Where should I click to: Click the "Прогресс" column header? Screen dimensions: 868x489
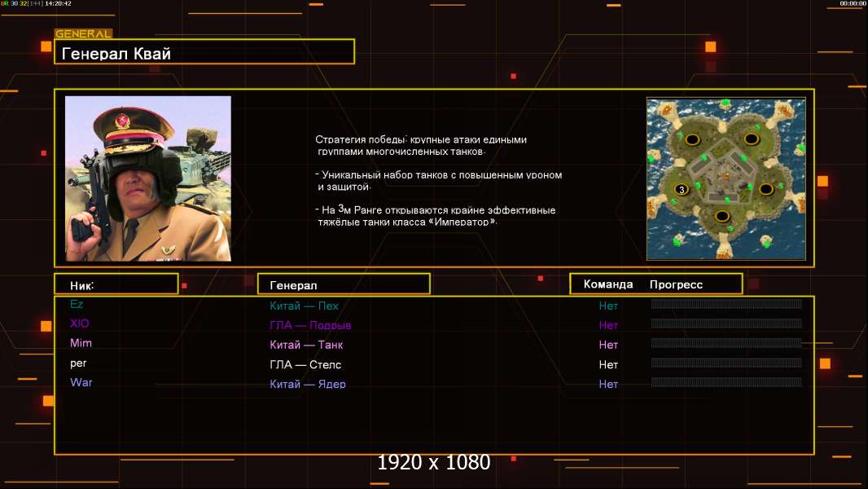click(x=676, y=284)
